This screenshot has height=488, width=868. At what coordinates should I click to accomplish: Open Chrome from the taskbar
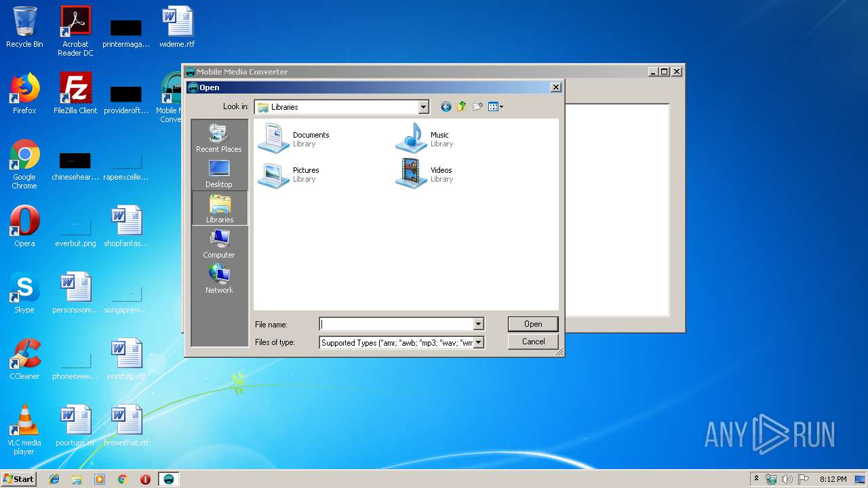(x=123, y=479)
